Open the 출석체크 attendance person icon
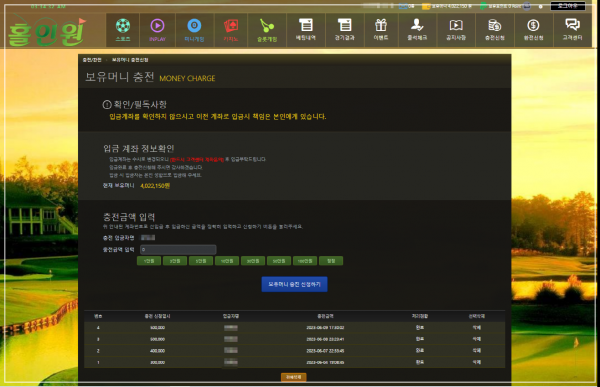Screen dimensions: 600x387 [x=417, y=25]
